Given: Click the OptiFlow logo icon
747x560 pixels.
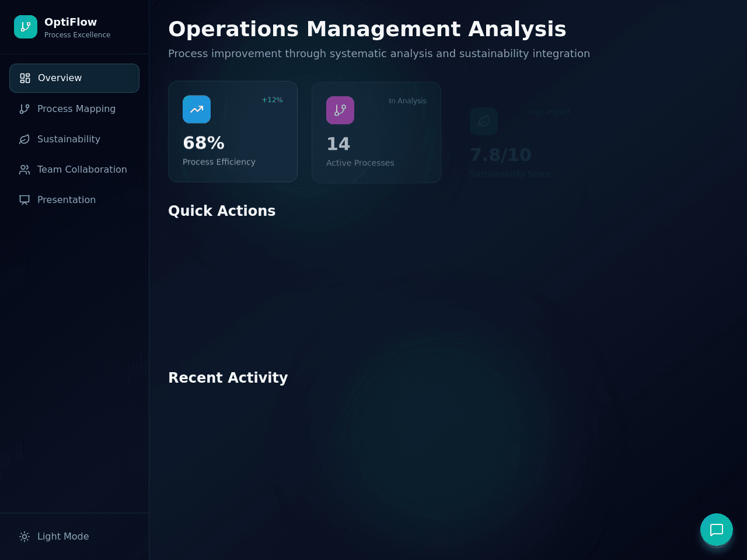Looking at the screenshot, I should (x=26, y=27).
